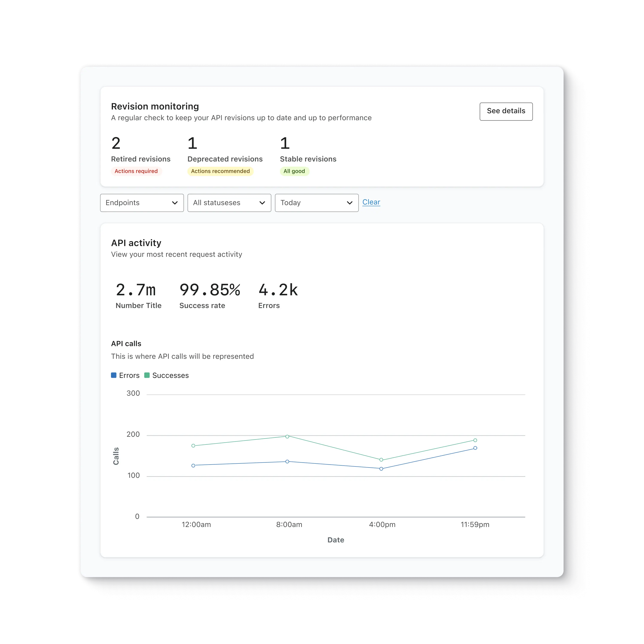Select Errors data point at 4:00pm
This screenshot has width=644, height=644.
(381, 469)
